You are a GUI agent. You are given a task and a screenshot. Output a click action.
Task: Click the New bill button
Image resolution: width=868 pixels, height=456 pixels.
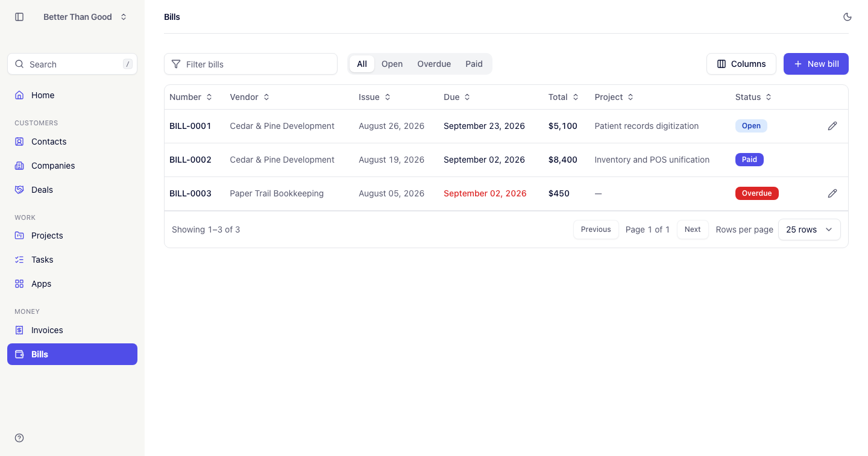coord(816,64)
